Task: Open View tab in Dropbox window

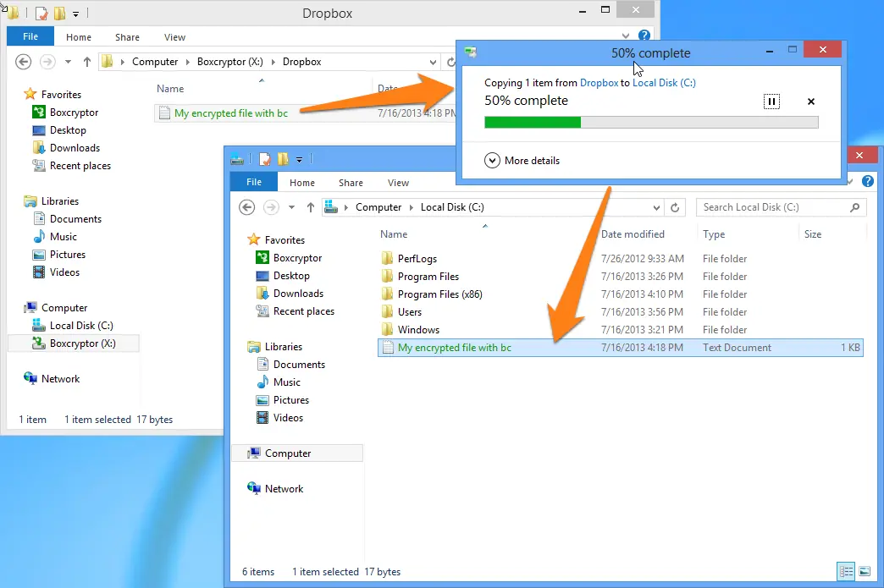Action: pyautogui.click(x=174, y=37)
